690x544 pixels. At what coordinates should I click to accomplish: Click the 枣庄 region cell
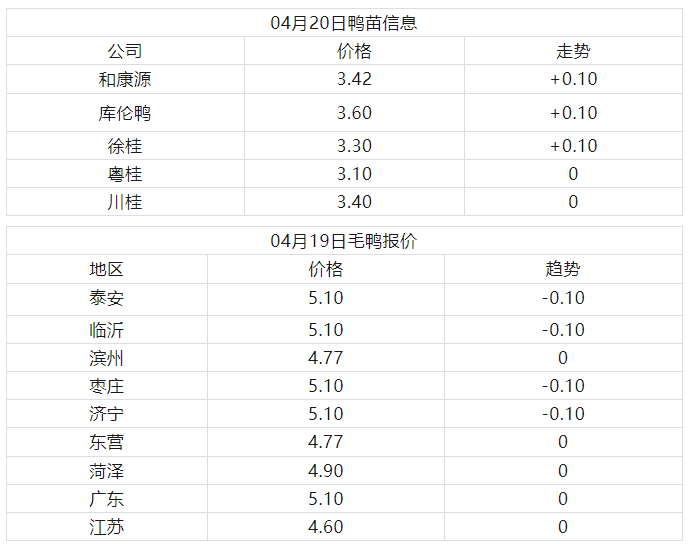coord(107,386)
